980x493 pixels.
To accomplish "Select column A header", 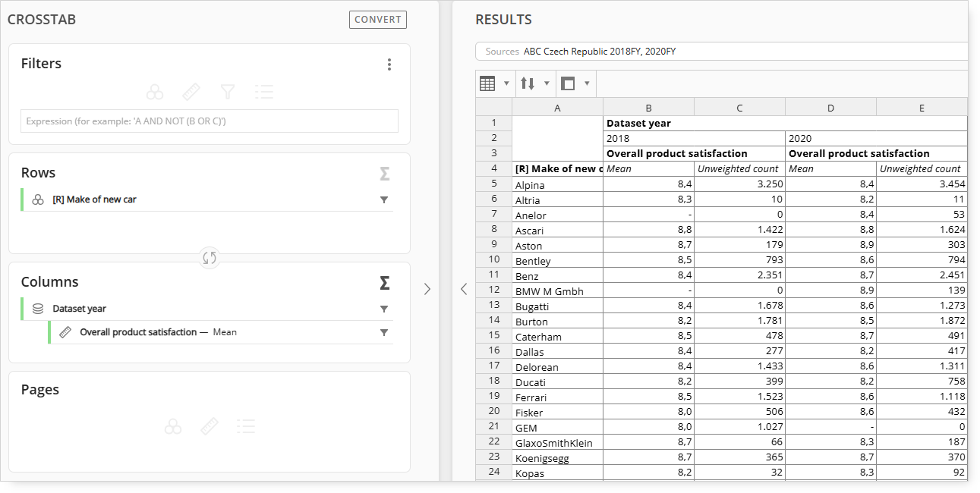I will (558, 108).
